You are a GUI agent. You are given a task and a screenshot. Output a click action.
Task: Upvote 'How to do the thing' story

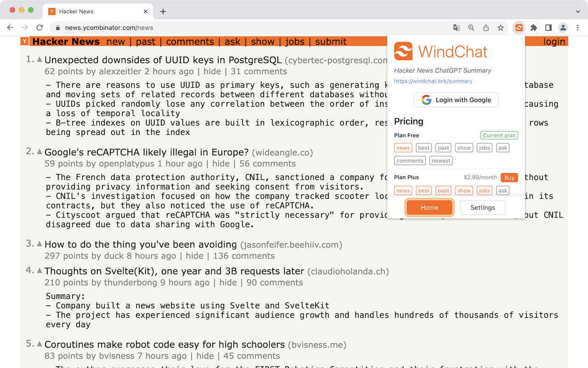(40, 245)
